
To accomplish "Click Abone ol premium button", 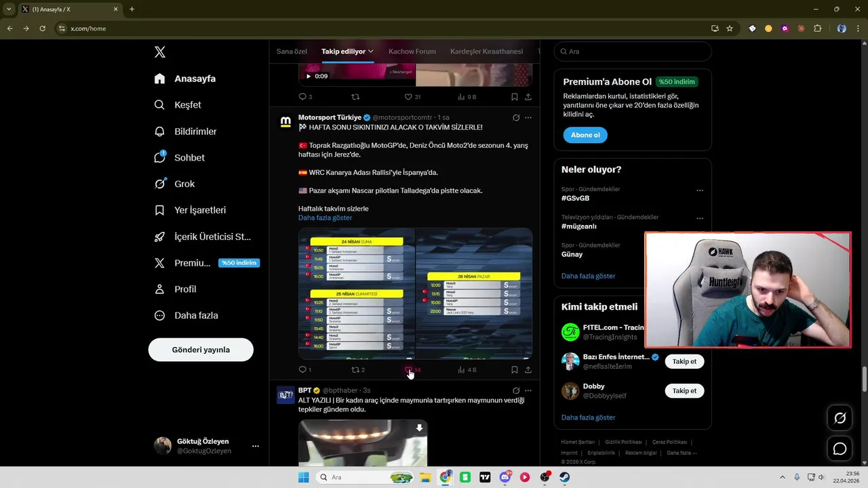I will tap(585, 135).
